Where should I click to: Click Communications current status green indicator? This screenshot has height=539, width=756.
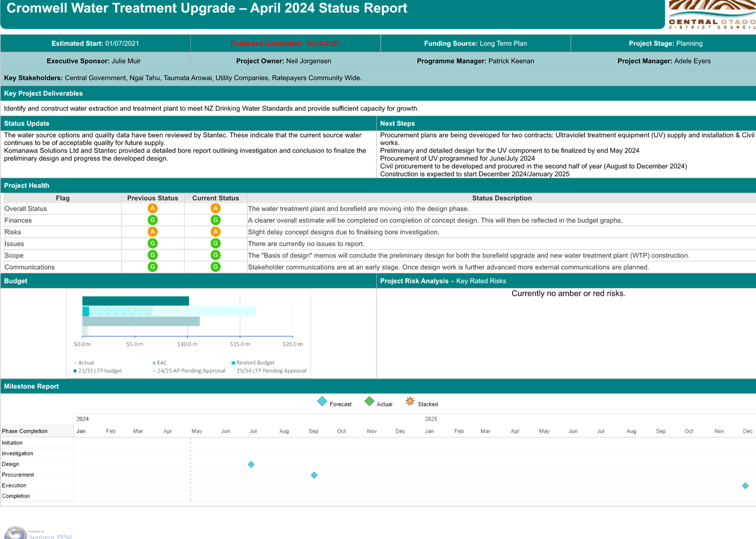(x=216, y=267)
